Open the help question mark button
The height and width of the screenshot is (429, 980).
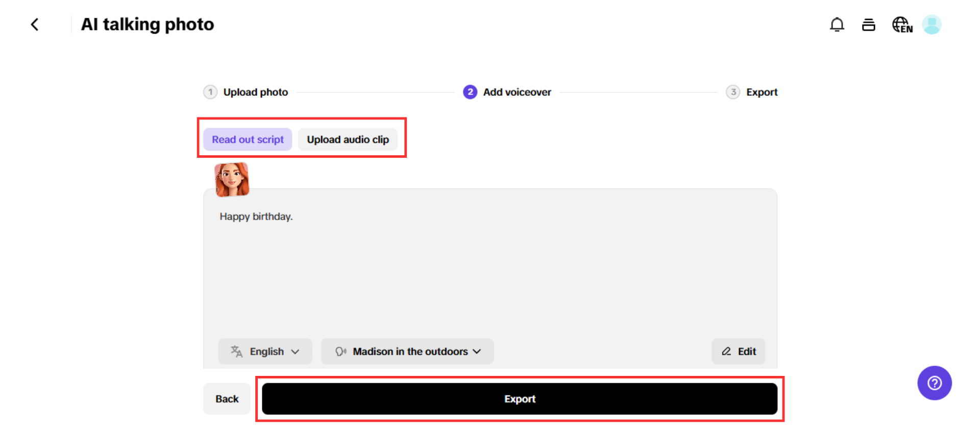pos(934,383)
